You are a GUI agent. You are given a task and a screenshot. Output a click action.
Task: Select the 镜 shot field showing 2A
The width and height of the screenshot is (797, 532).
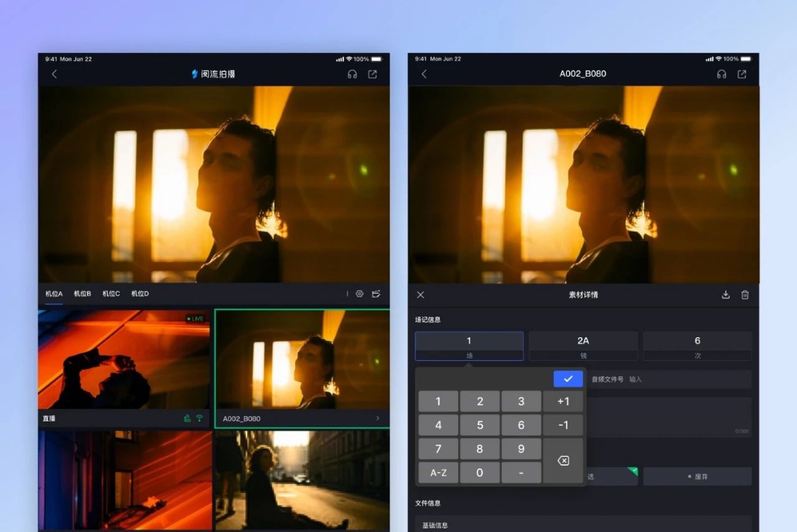(583, 346)
